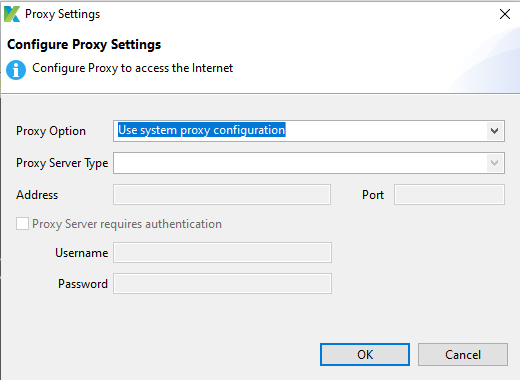
Task: Click the Katalon logo icon in title bar
Action: coord(12,14)
